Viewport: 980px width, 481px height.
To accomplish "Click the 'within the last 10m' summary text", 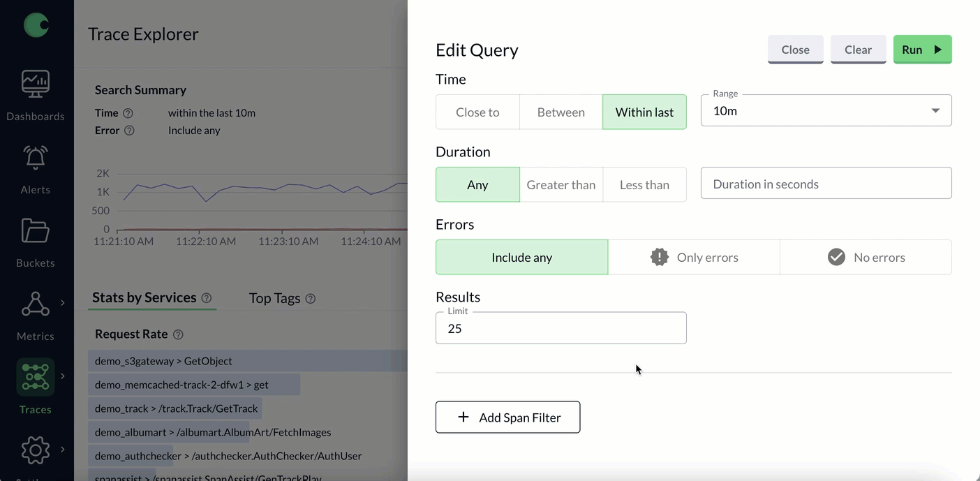I will tap(211, 113).
